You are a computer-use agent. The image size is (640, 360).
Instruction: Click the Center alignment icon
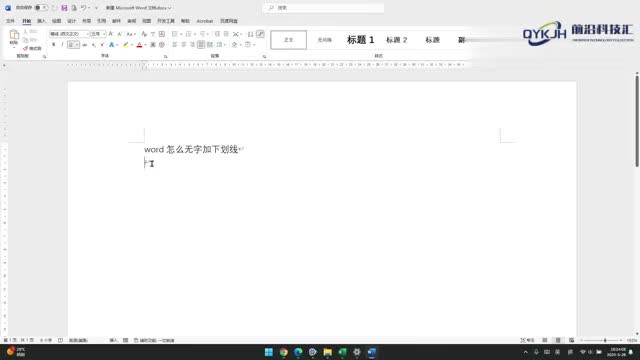(x=184, y=44)
